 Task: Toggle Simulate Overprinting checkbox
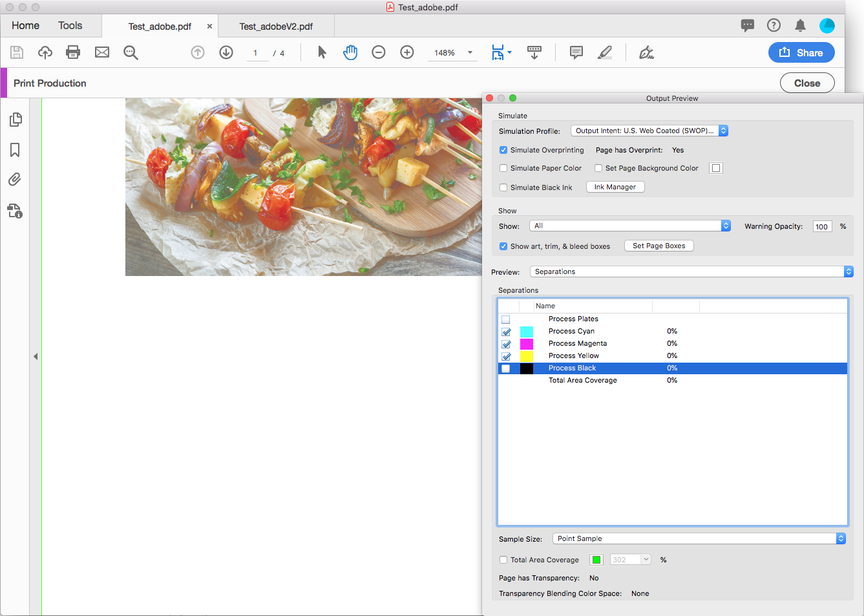point(503,150)
